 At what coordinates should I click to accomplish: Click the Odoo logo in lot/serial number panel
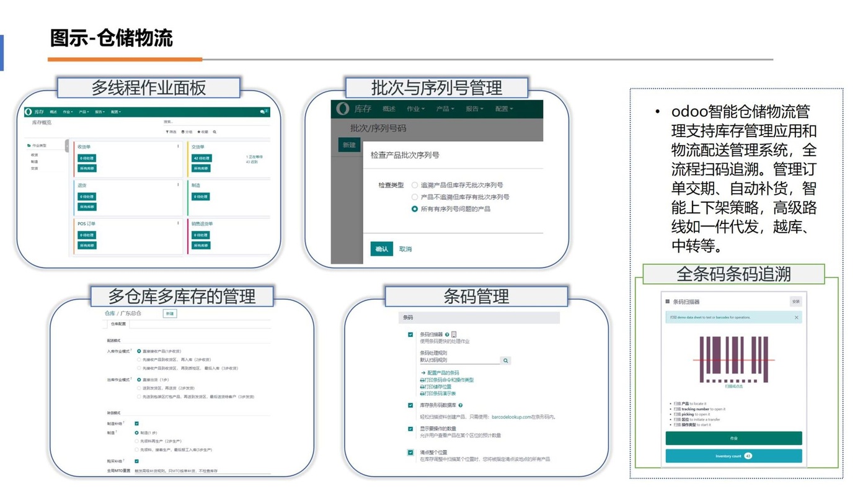point(343,109)
